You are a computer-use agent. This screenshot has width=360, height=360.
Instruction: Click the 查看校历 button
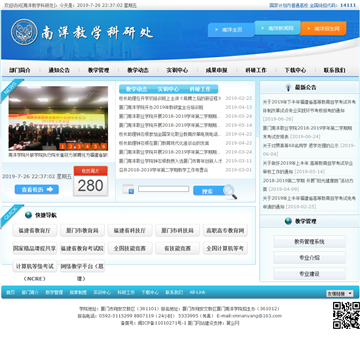[37, 189]
